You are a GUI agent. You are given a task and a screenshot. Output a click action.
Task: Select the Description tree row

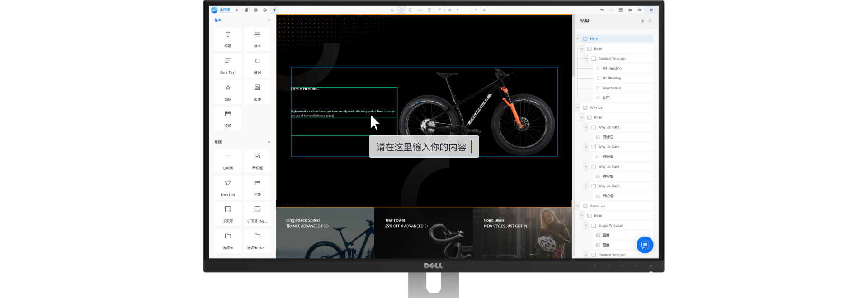click(x=623, y=88)
